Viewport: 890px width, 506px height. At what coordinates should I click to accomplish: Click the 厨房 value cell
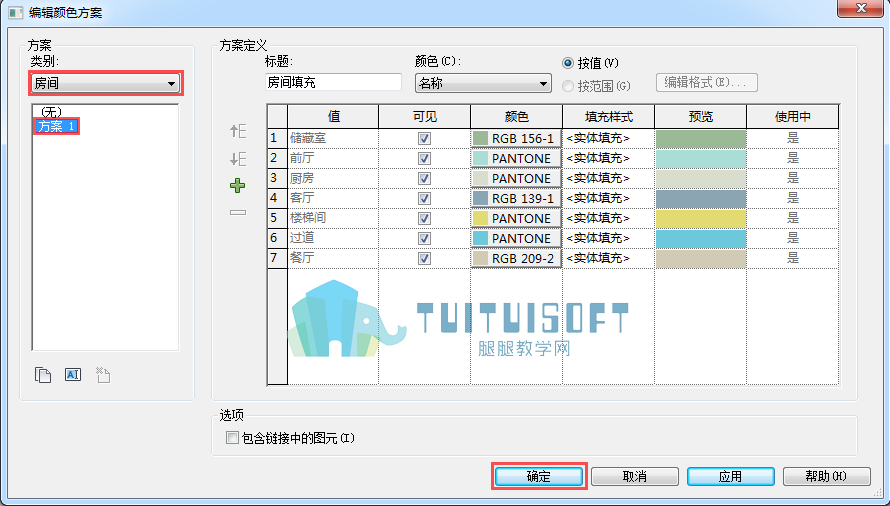(333, 178)
